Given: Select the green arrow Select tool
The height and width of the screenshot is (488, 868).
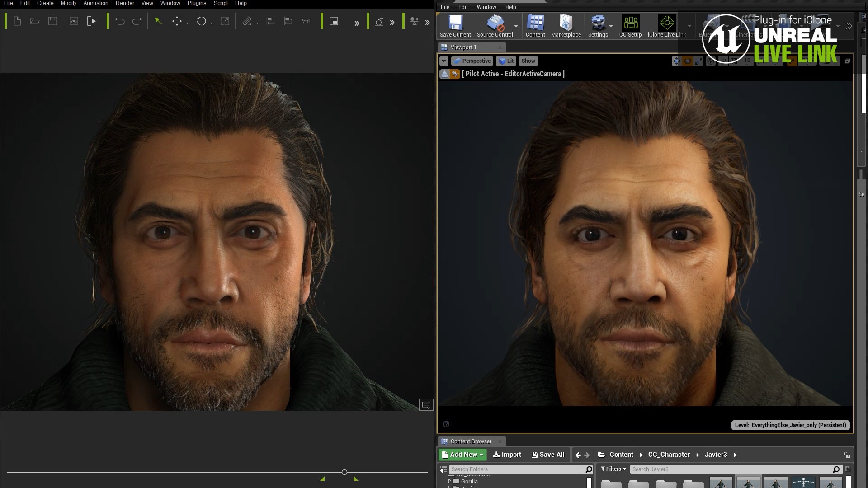Looking at the screenshot, I should [158, 21].
